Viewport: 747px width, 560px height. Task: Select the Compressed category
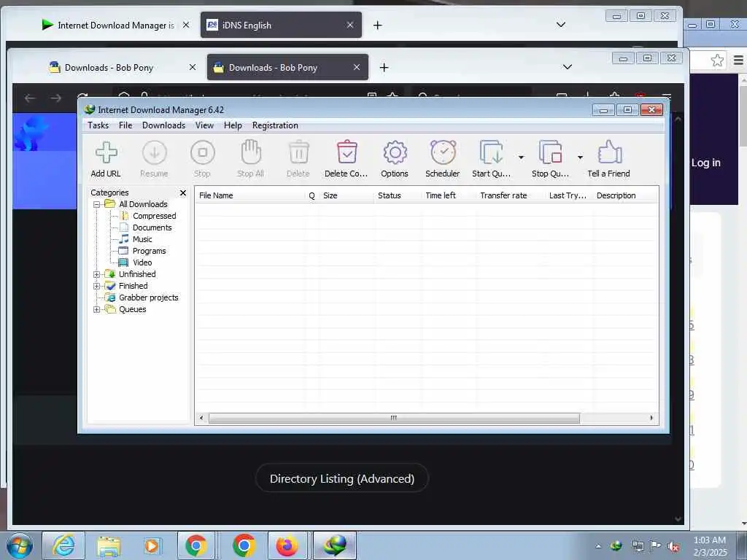[x=155, y=216]
